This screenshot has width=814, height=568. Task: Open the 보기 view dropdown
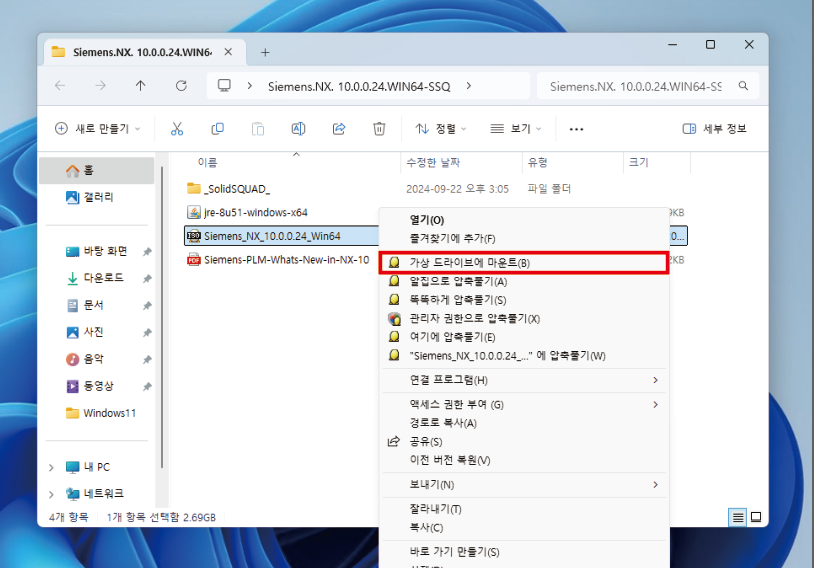516,129
